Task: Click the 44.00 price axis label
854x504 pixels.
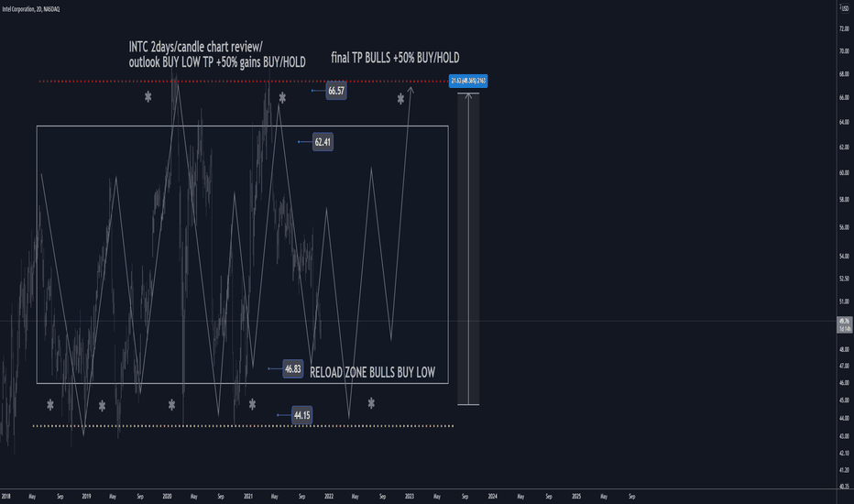Action: (x=844, y=418)
